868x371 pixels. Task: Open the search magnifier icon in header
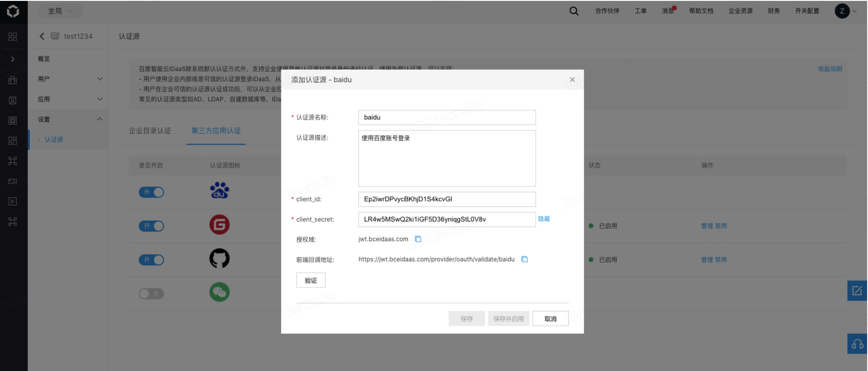coord(574,11)
